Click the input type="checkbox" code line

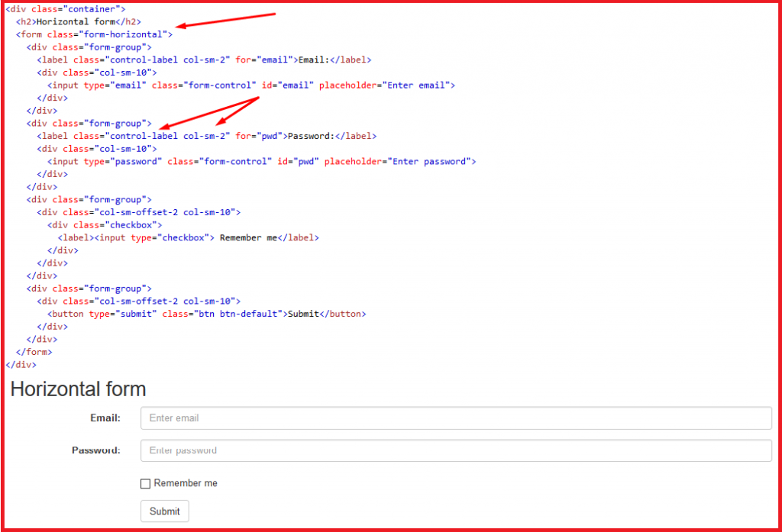pyautogui.click(x=189, y=238)
